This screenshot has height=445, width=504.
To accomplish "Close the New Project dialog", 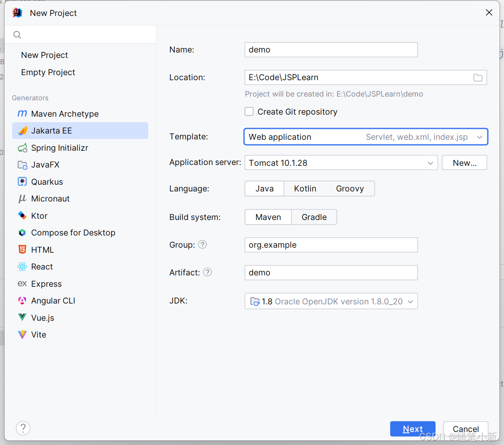I will pyautogui.click(x=489, y=13).
